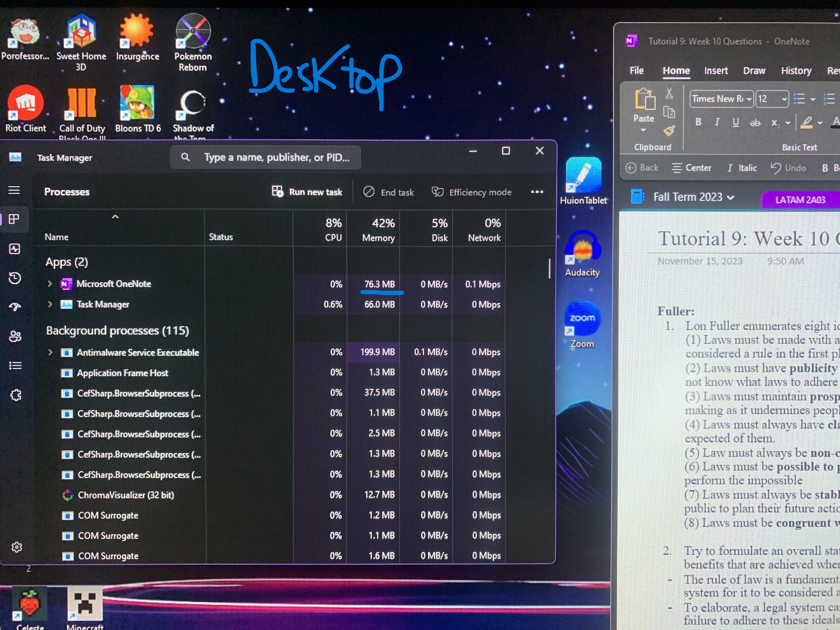Viewport: 840px width, 630px height.
Task: Open Task Manager settings gear
Action: click(x=16, y=547)
